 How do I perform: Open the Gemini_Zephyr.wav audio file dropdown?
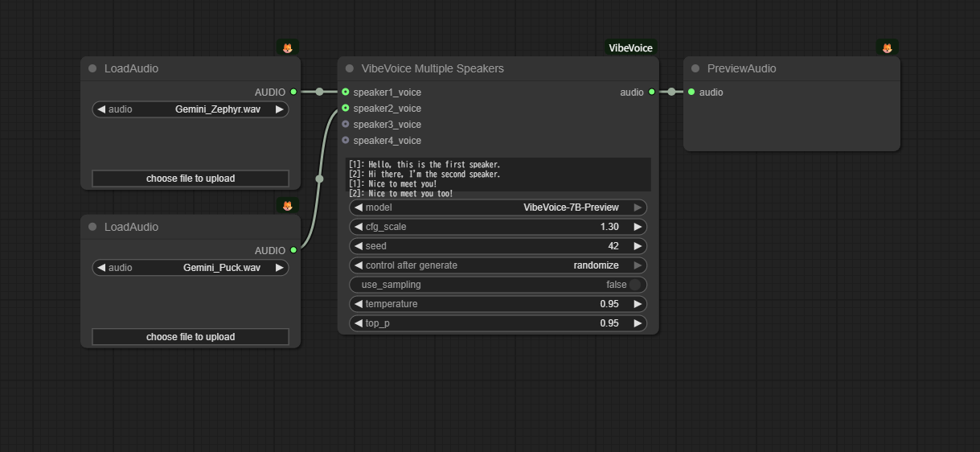(191, 109)
